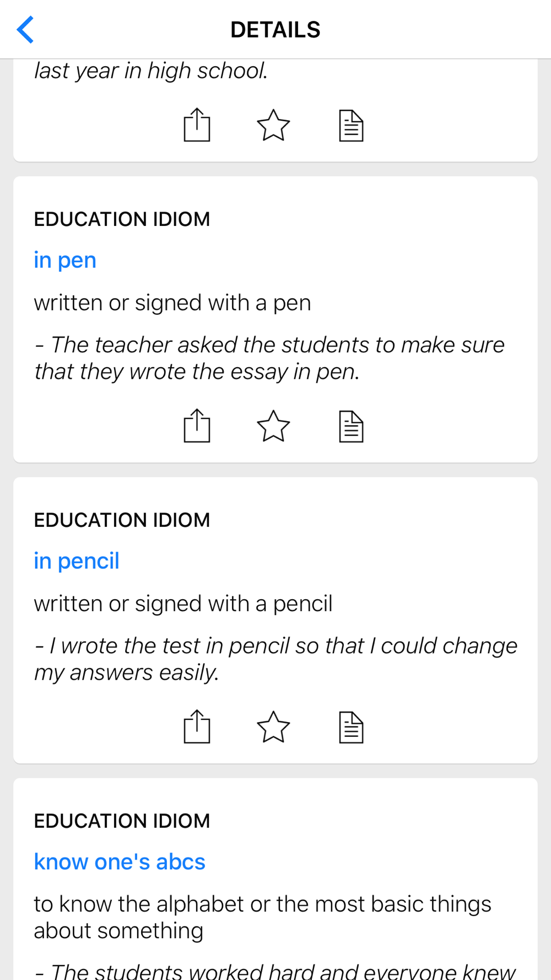Open notes for 'in pen' idiom

point(351,427)
